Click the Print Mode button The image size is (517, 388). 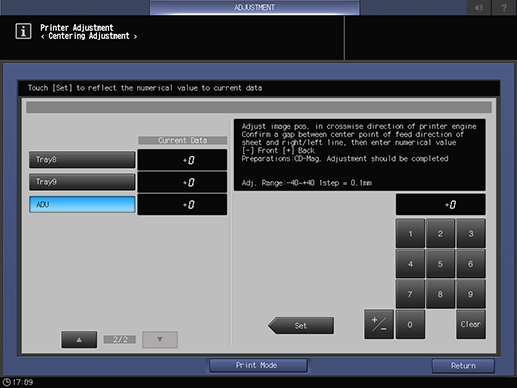click(258, 365)
